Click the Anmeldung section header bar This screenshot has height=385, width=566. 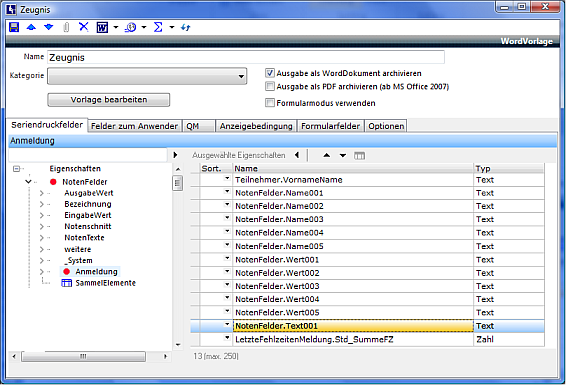(x=283, y=140)
